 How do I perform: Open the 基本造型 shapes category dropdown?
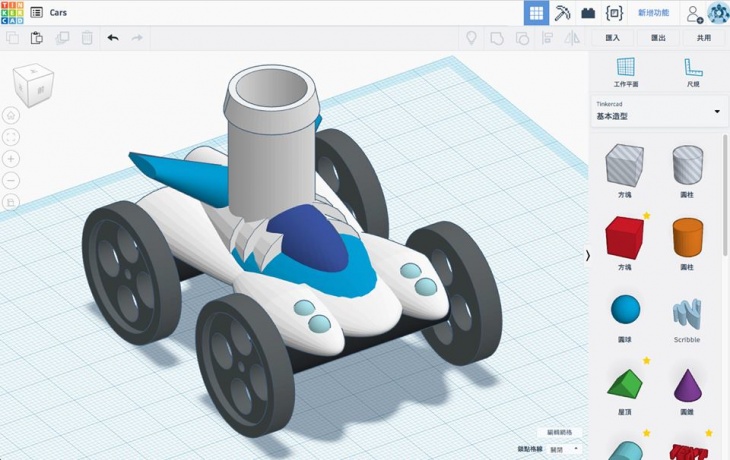pyautogui.click(x=657, y=111)
